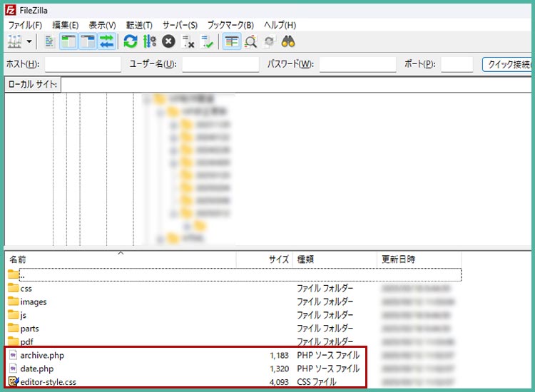Open the ファイル(F) menu
This screenshot has height=392, width=535.
pyautogui.click(x=25, y=25)
